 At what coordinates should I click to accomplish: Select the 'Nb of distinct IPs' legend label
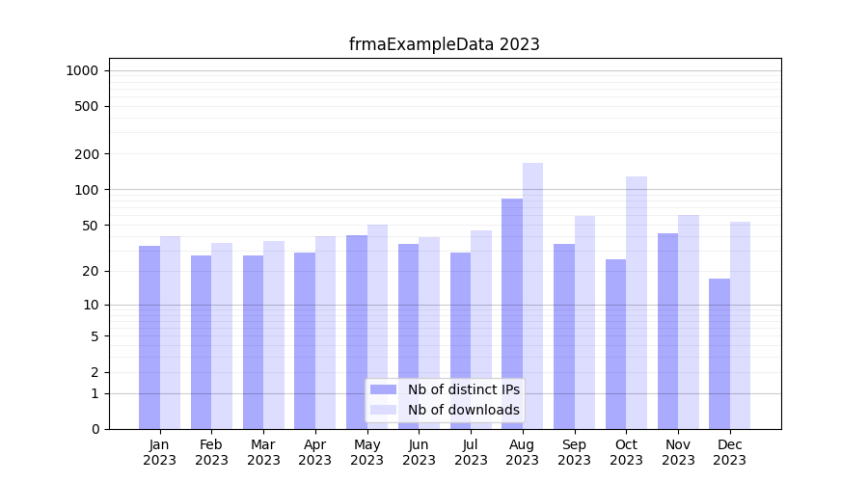[463, 389]
